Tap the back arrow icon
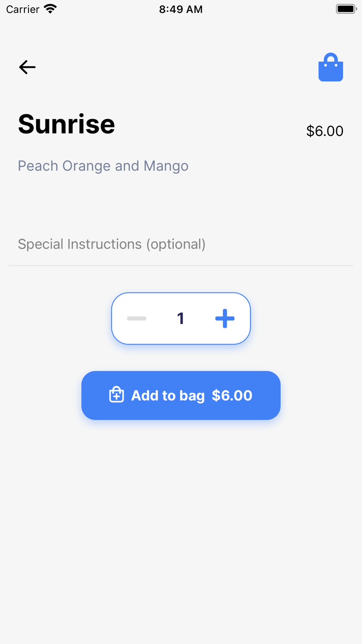The image size is (362, 644). [x=27, y=67]
